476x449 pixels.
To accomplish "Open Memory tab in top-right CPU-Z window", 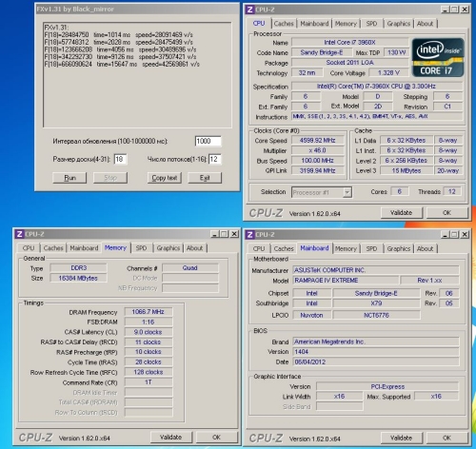I will tap(346, 24).
